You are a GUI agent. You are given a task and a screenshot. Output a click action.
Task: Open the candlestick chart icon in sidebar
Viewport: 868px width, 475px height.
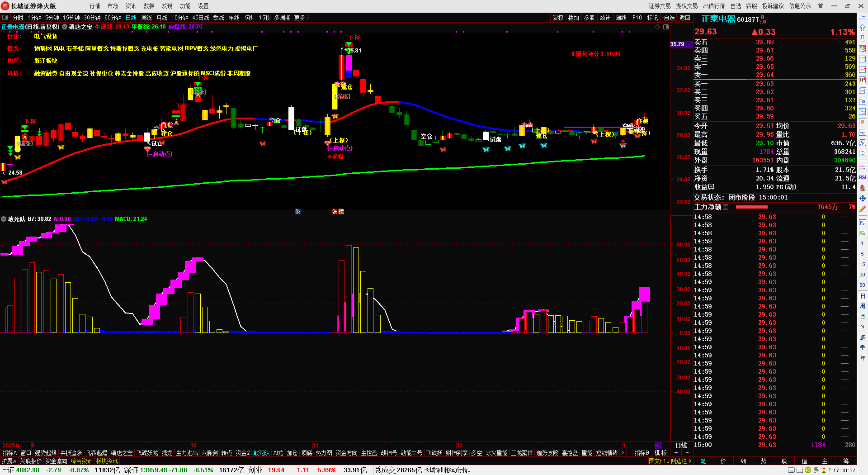863,80
